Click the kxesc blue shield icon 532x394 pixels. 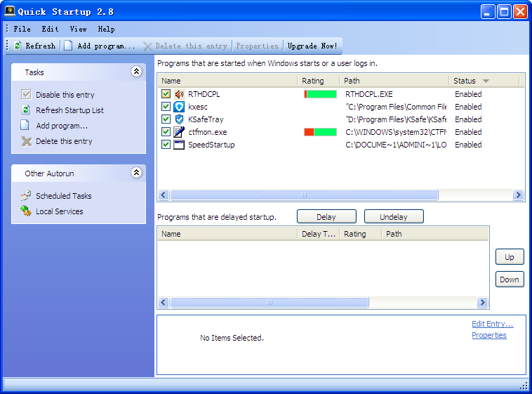click(179, 107)
